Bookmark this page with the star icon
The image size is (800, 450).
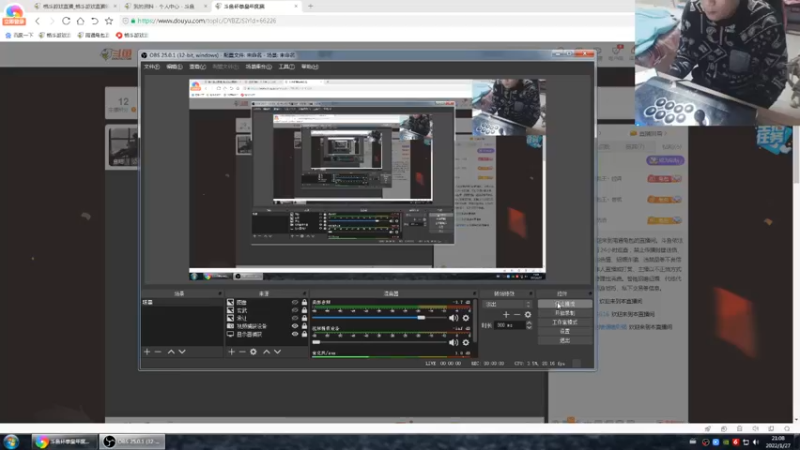(x=109, y=21)
